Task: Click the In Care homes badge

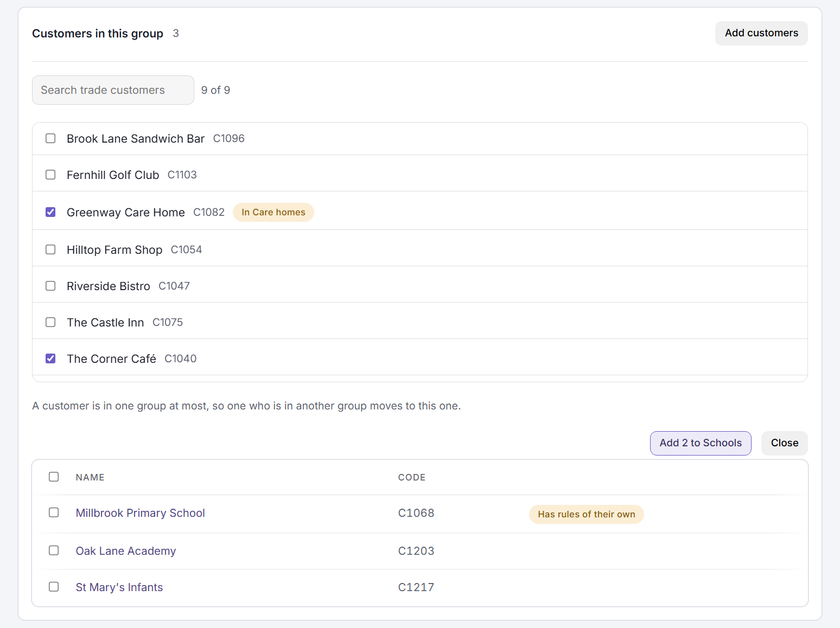Action: [273, 212]
